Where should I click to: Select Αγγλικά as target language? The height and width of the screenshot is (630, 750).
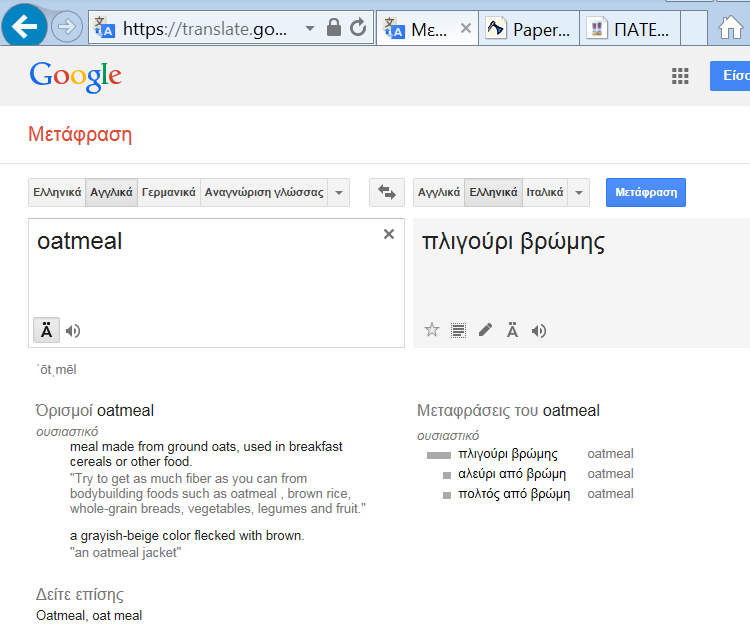coord(439,192)
